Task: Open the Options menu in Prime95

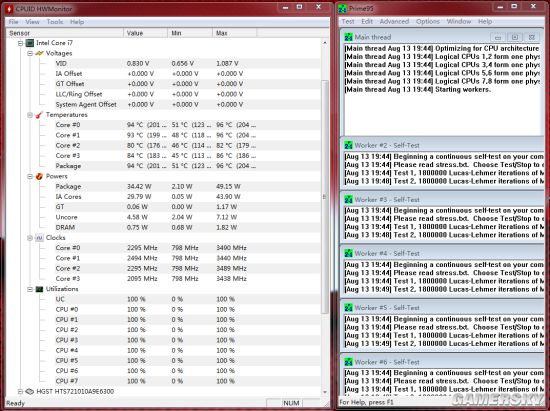Action: point(428,21)
